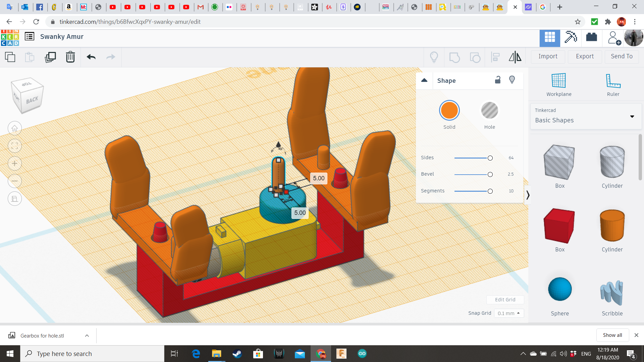Image resolution: width=644 pixels, height=362 pixels.
Task: Click the Export button
Action: coord(585,56)
